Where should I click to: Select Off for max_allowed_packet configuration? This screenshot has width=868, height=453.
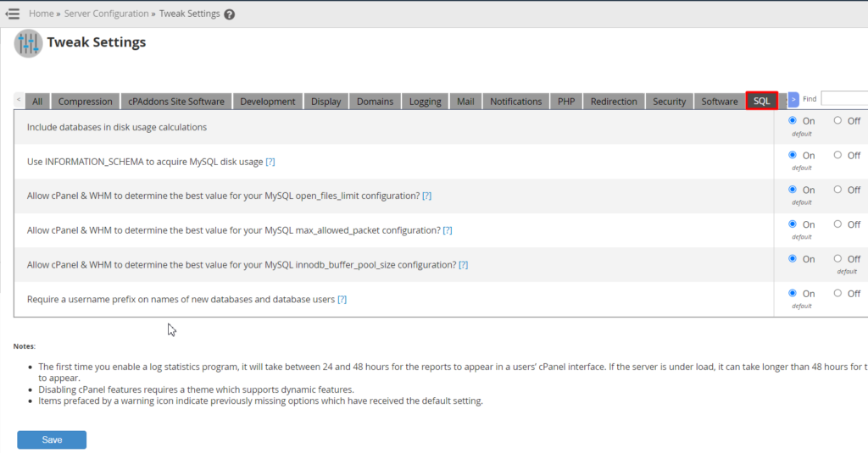coord(837,224)
